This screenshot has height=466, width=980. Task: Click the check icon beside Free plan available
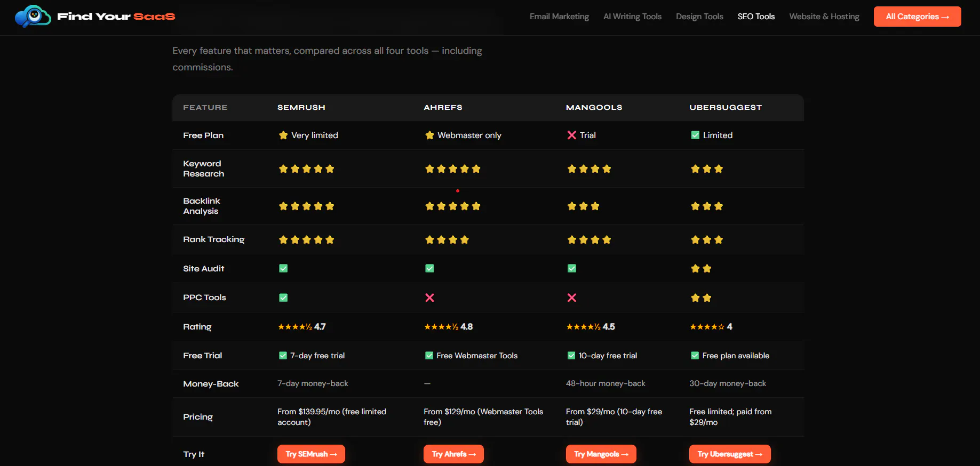point(695,356)
